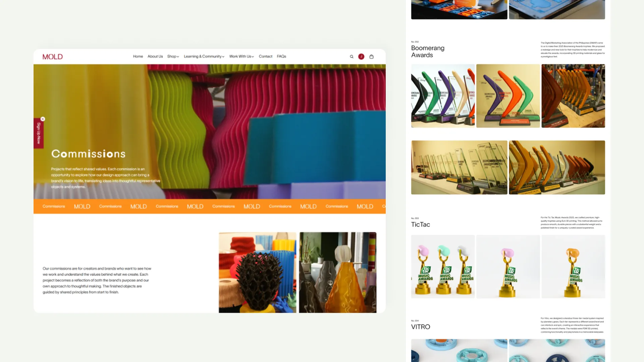Open the three TicTac trophies photo

(443, 266)
